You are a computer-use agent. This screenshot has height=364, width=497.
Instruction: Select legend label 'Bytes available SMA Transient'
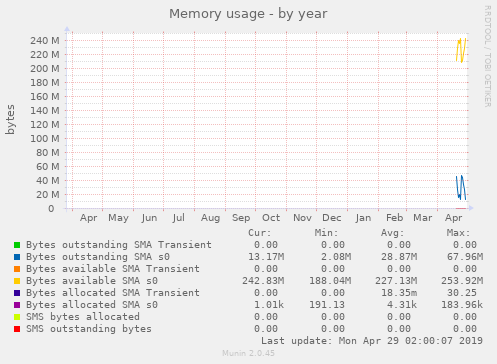(113, 269)
